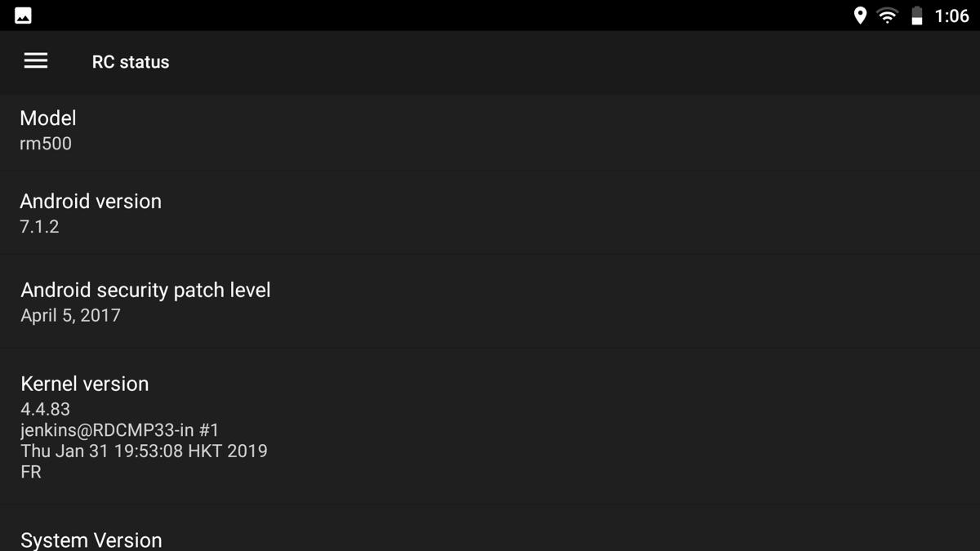
Task: Click the April 5, 2017 patch date
Action: pyautogui.click(x=70, y=316)
